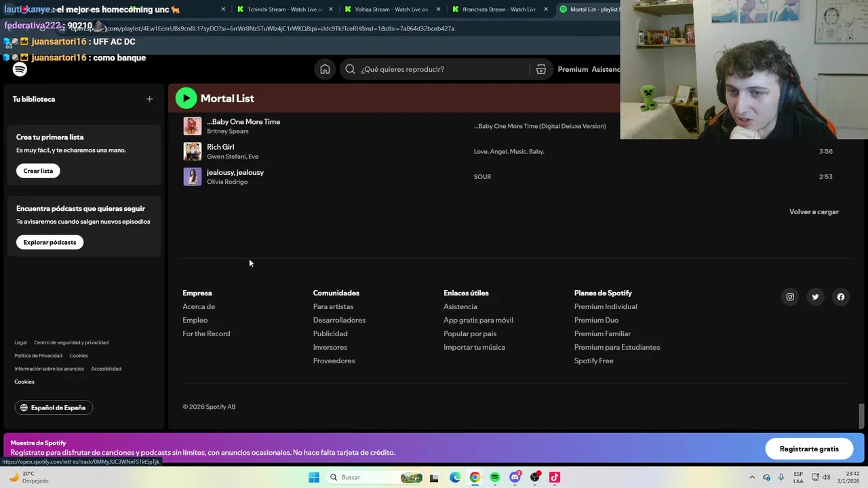This screenshot has height=488, width=868.
Task: Switch to ffranchota Stream tab
Action: [498, 9]
